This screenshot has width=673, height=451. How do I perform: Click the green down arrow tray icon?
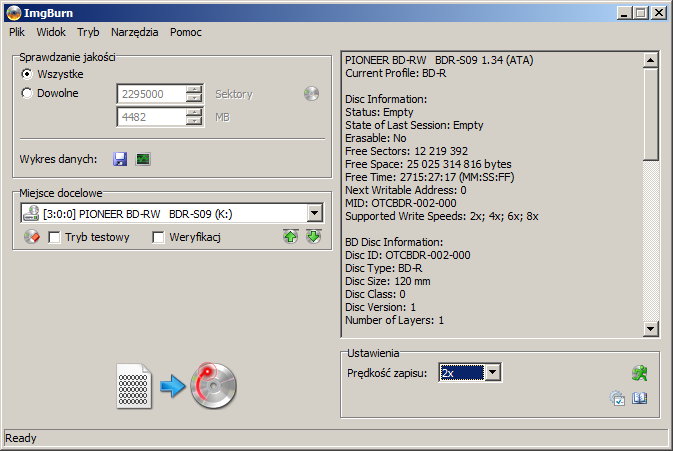pyautogui.click(x=314, y=236)
